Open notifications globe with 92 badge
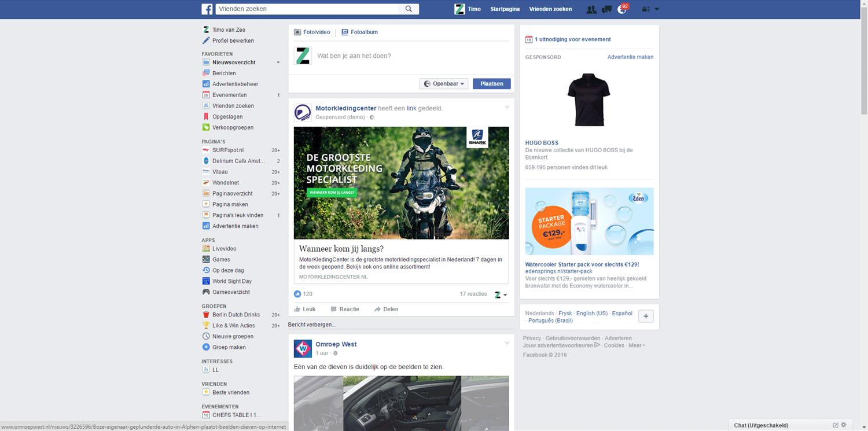The image size is (868, 431). click(x=622, y=9)
